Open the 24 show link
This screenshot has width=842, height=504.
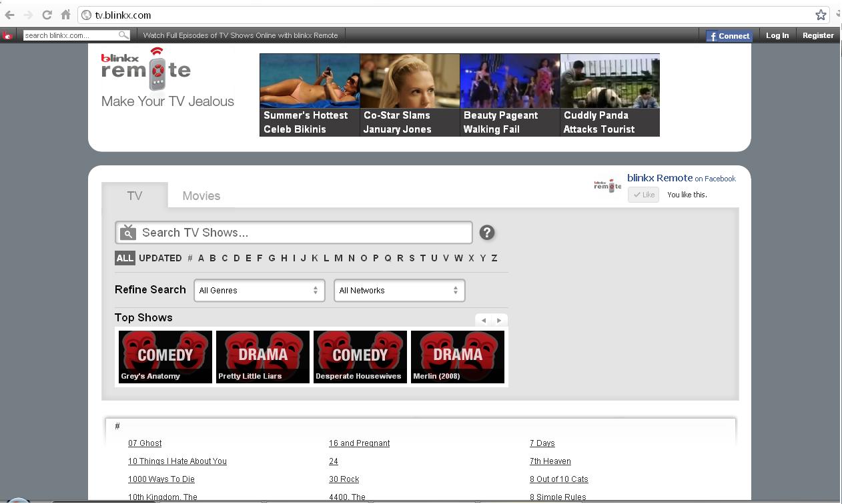334,461
